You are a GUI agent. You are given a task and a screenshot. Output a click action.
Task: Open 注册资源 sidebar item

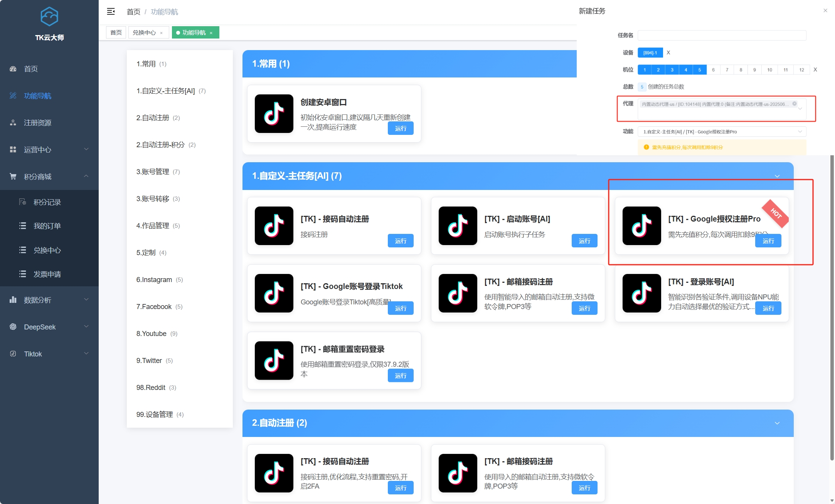tap(37, 123)
